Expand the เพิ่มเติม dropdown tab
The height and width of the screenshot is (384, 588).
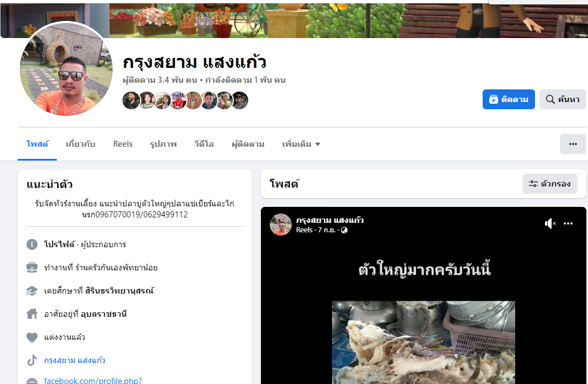click(x=301, y=144)
